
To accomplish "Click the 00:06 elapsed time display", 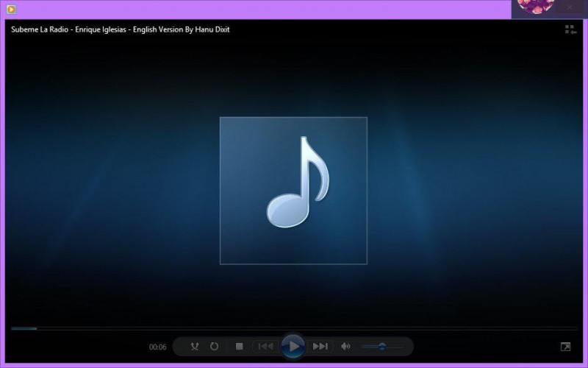I will [x=157, y=347].
